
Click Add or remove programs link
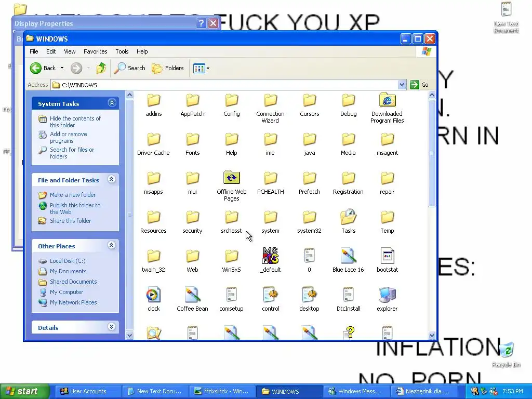click(x=68, y=137)
